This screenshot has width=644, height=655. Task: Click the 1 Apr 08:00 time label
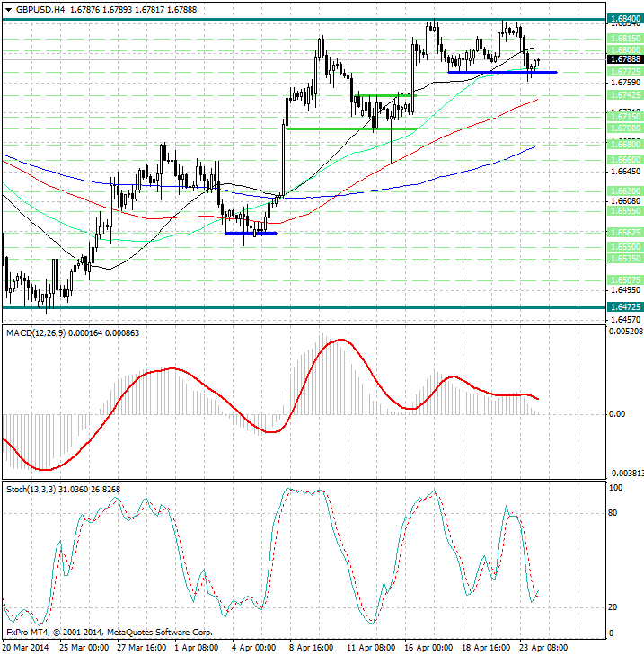point(197,648)
